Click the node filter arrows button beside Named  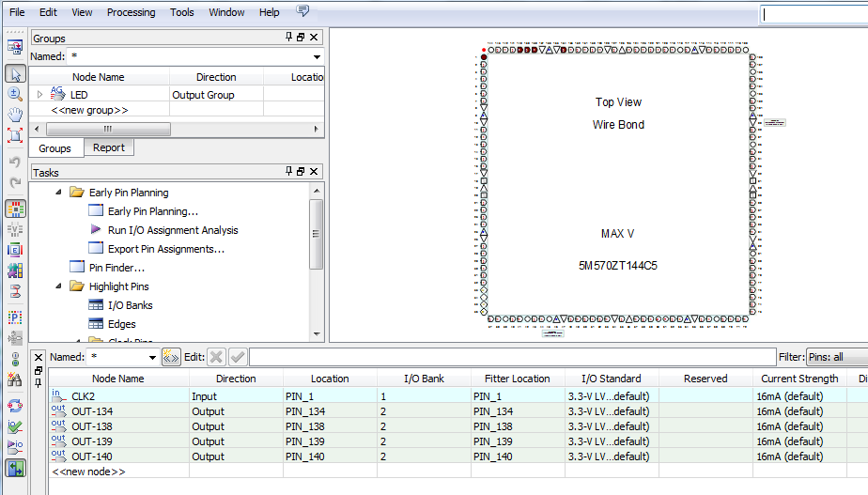pos(171,357)
